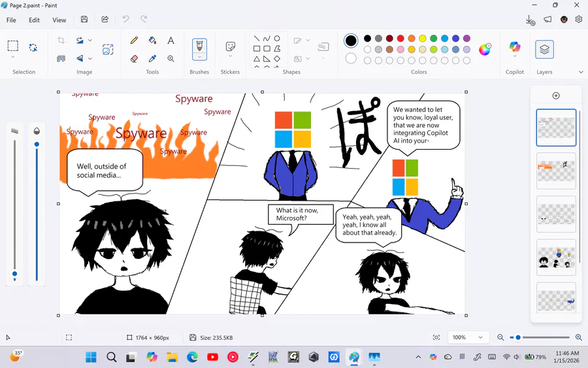Open the Brushes dropdown
Screen dimensions: 588x368
pos(199,58)
